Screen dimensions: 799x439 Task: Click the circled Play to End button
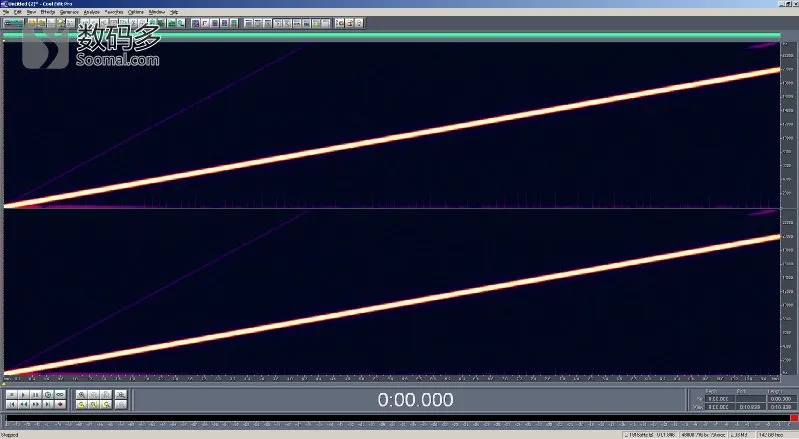[x=48, y=395]
